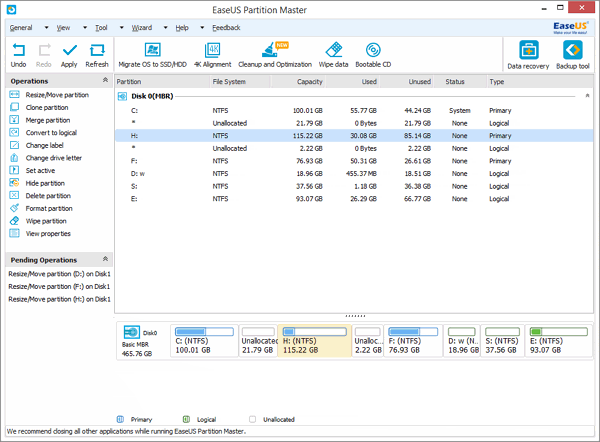Sort by Capacity column header
Image resolution: width=600 pixels, height=442 pixels.
[x=298, y=82]
